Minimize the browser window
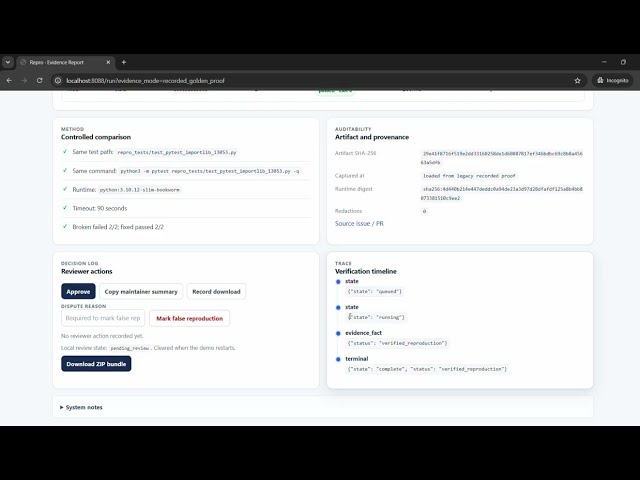This screenshot has width=640, height=480. pyautogui.click(x=604, y=62)
